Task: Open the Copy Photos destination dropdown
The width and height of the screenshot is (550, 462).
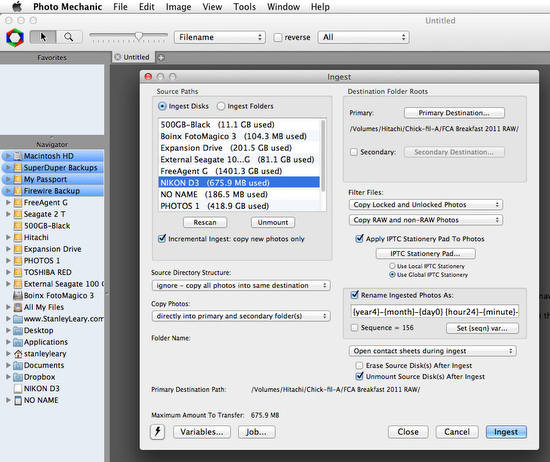Action: tap(241, 316)
